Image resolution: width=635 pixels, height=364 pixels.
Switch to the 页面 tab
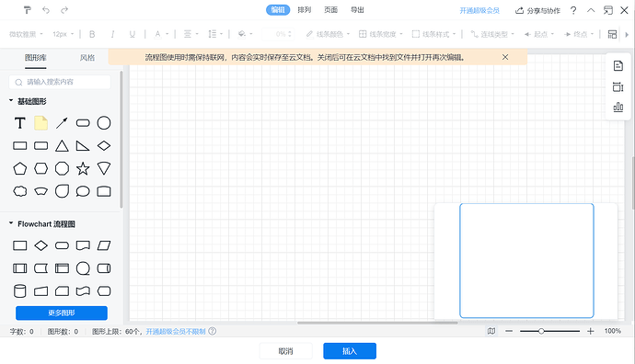pyautogui.click(x=331, y=10)
